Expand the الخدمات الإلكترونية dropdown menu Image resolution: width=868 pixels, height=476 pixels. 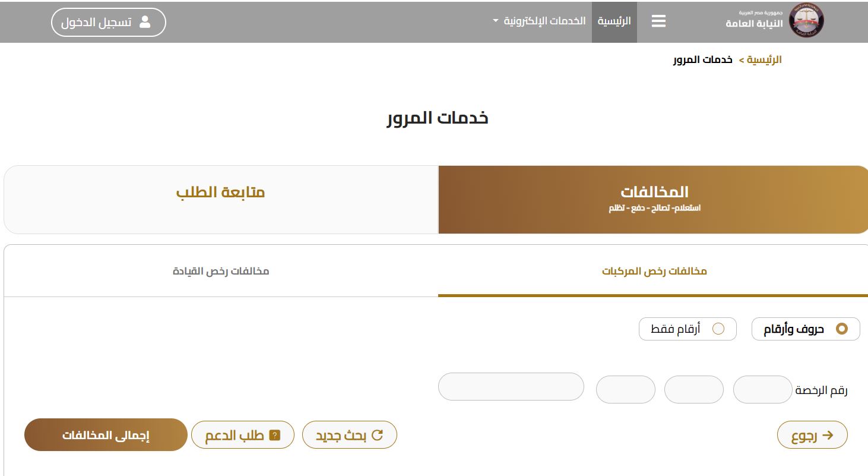click(544, 21)
